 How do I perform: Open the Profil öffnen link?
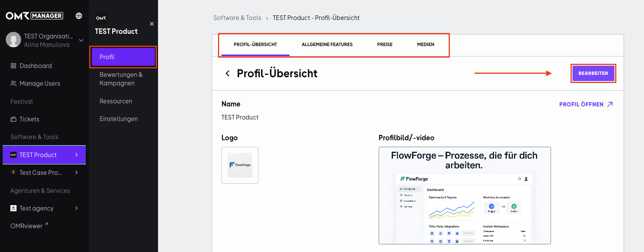pos(586,104)
